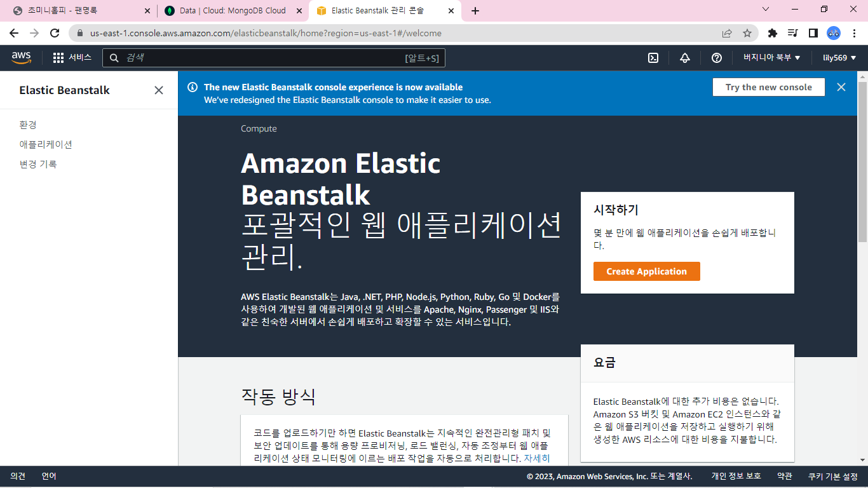868x488 pixels.
Task: Close the 조미니홈피 browser tab
Action: pyautogui.click(x=147, y=11)
